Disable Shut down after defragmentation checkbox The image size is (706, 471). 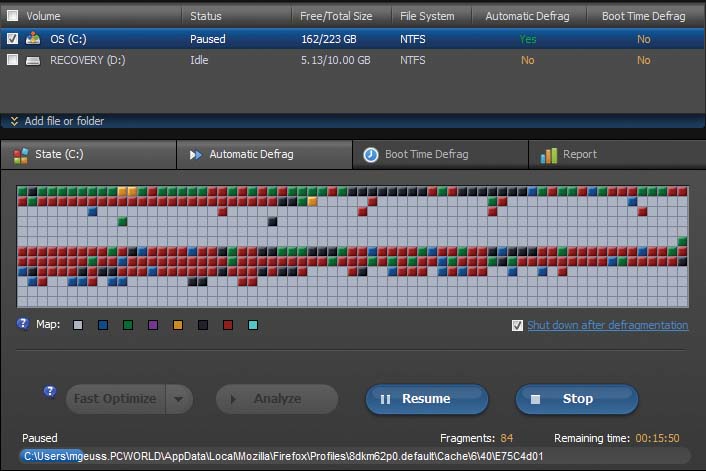[517, 325]
